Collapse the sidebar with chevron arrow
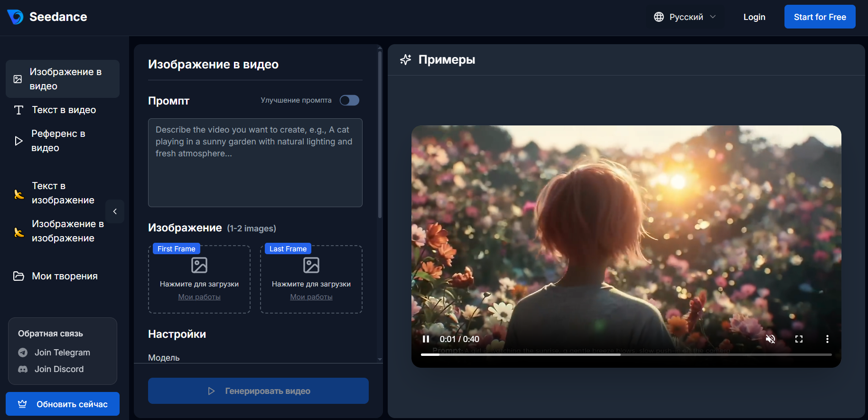 [115, 211]
